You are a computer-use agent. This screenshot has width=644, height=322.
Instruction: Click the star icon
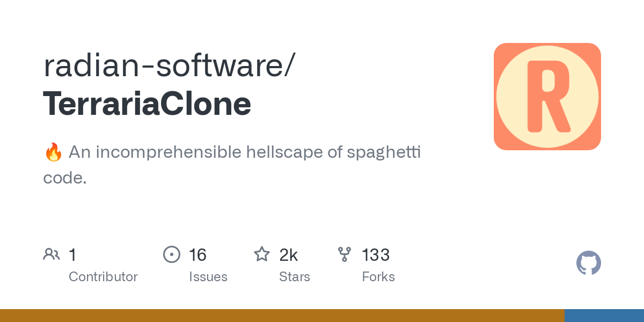[261, 254]
